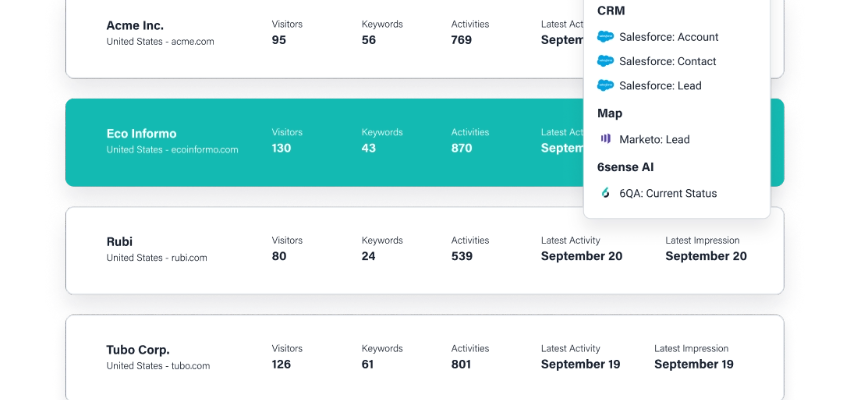
Task: Click Tubo Corp.'s Latest Activity September 19
Action: 580,364
